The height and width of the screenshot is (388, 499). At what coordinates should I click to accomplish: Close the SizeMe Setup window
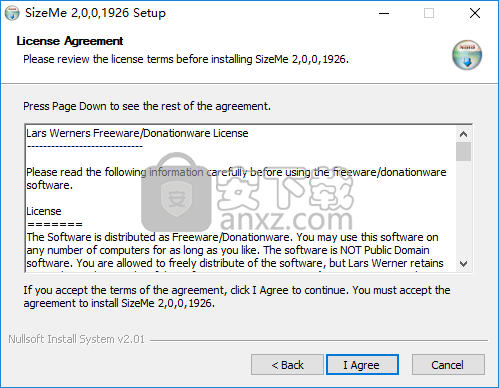pos(475,13)
